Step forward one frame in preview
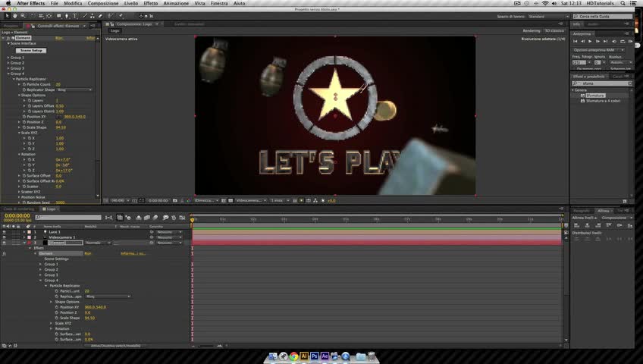 (x=598, y=42)
